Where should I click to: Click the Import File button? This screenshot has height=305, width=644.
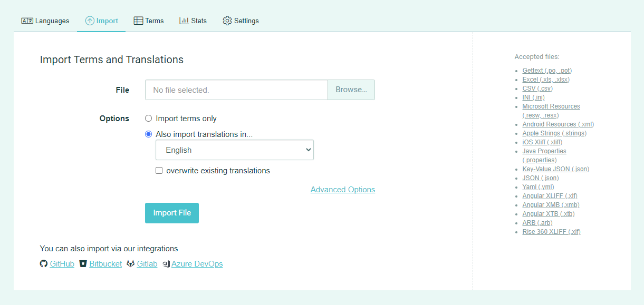coord(172,213)
